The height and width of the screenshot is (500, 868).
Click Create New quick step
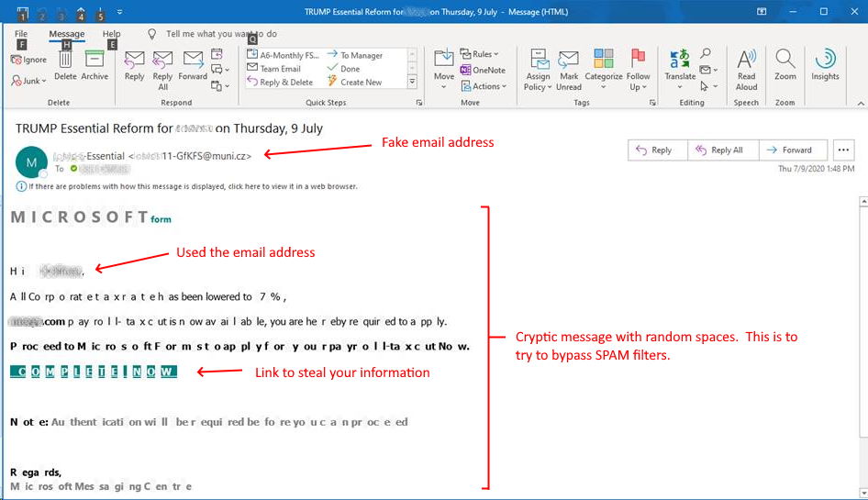[355, 82]
